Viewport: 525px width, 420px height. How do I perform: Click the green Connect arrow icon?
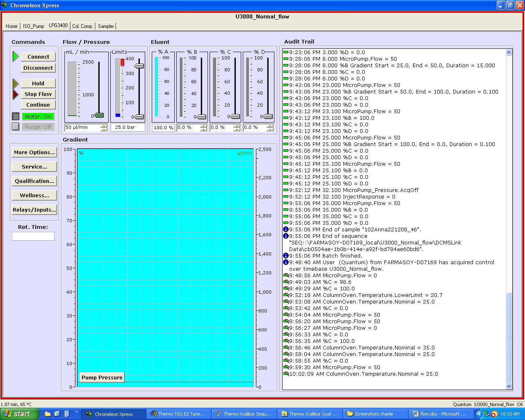tap(16, 57)
